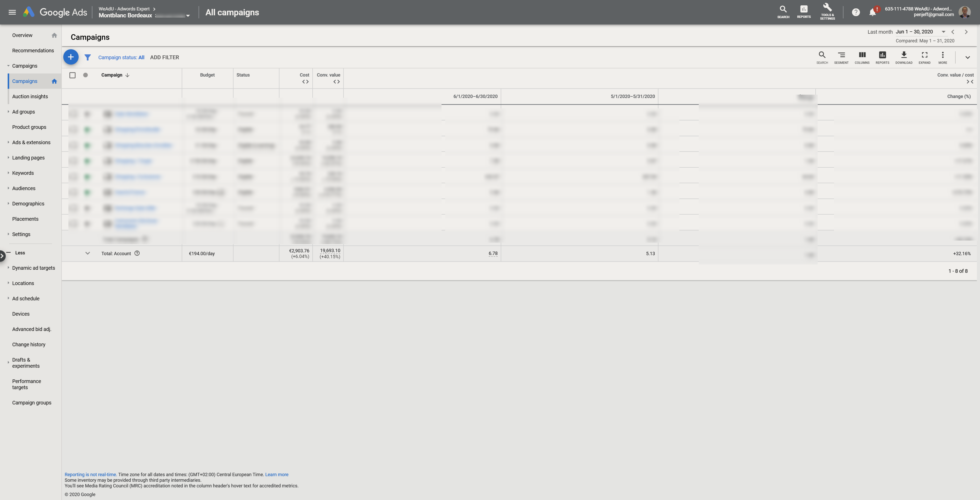980x500 pixels.
Task: Open the Segment table option
Action: (841, 57)
